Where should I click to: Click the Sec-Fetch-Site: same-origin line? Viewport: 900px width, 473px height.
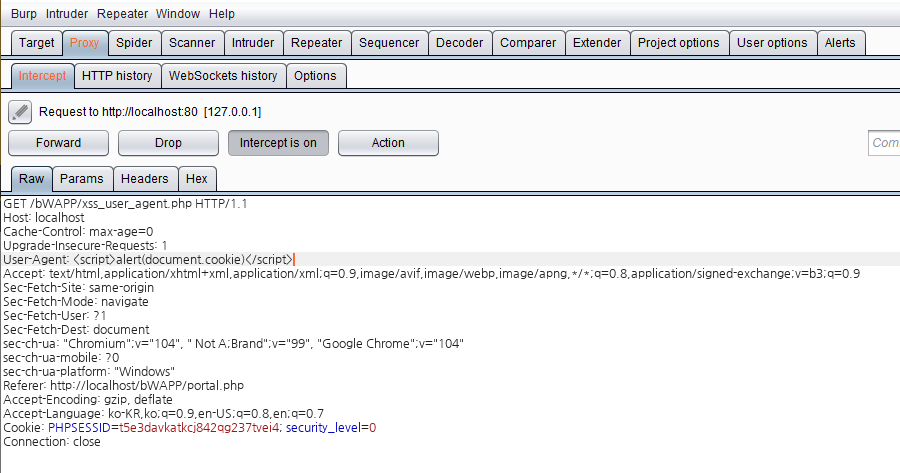pos(79,288)
